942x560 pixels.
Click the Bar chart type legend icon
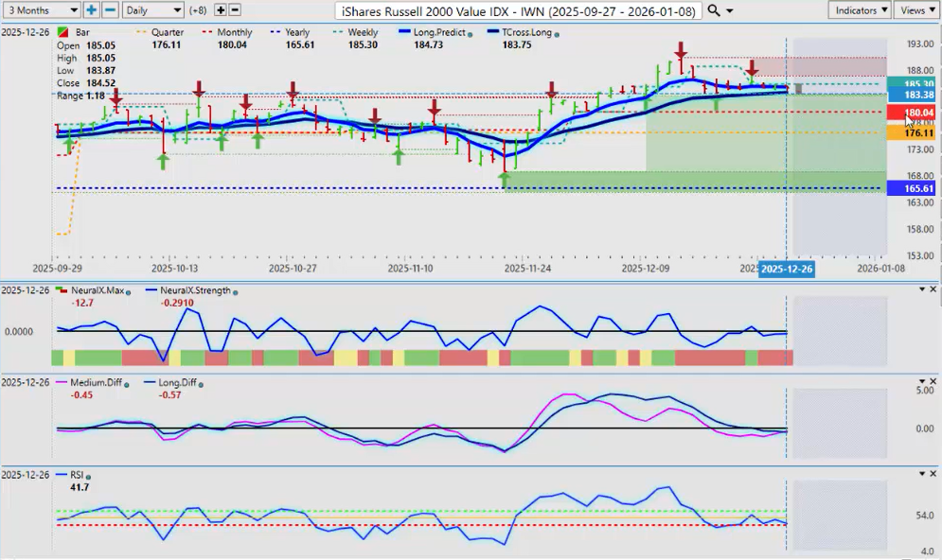coord(64,32)
